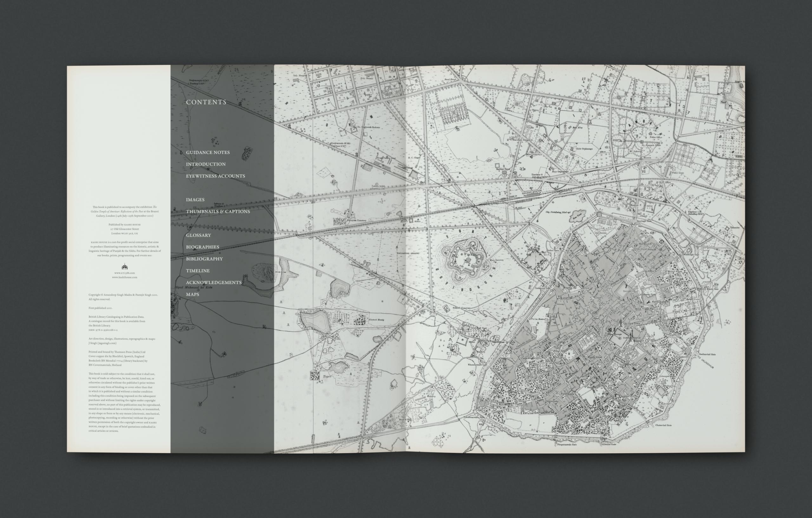The height and width of the screenshot is (518, 812).
Task: Click the 'Police Office' map label
Action: click(x=657, y=138)
